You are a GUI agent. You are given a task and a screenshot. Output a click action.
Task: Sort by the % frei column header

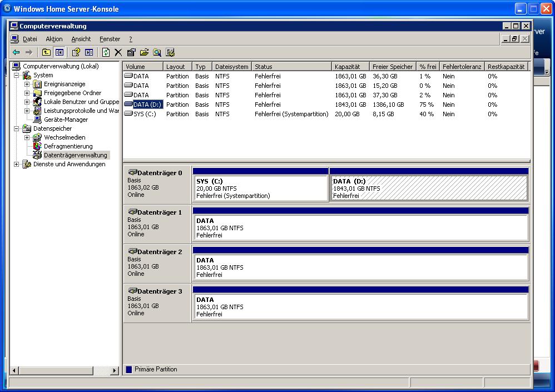428,67
